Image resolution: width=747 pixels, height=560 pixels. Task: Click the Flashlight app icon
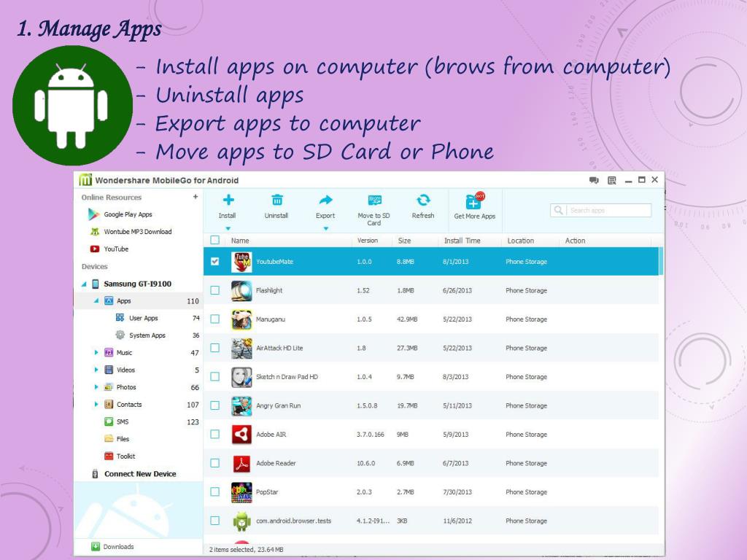tap(241, 290)
